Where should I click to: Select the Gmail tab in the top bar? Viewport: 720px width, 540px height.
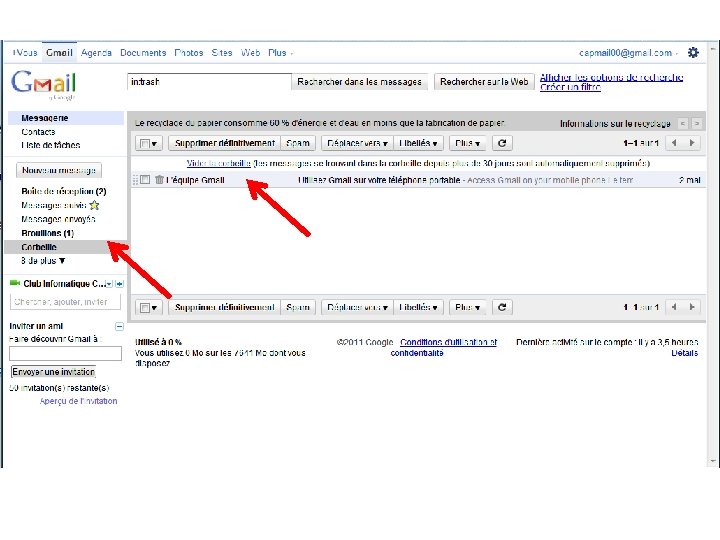click(59, 53)
